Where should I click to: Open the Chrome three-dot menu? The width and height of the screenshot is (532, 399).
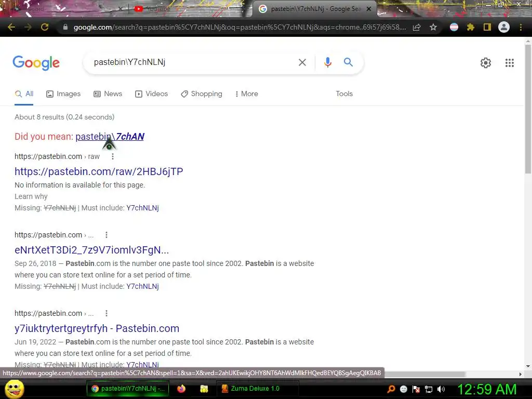(x=521, y=27)
